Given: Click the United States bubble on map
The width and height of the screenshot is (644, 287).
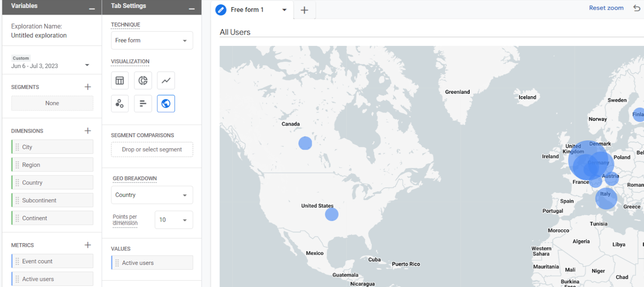Looking at the screenshot, I should pyautogui.click(x=332, y=214).
